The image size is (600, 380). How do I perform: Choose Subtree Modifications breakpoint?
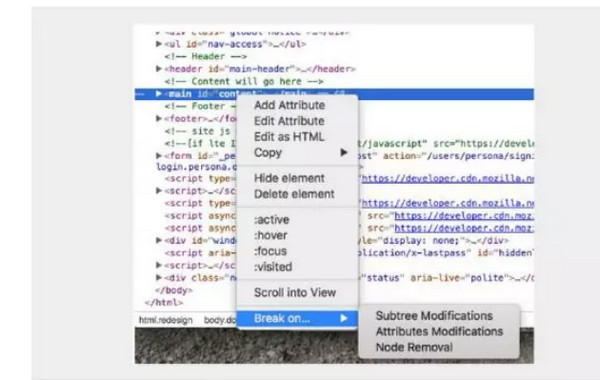point(434,316)
